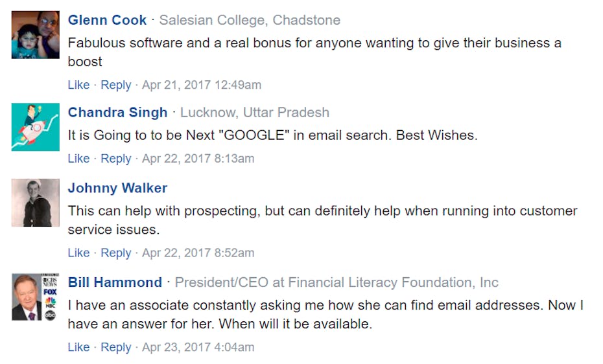Click the Apr 23, 2017 4:04am timestamp
The width and height of the screenshot is (603, 364).
click(x=198, y=347)
